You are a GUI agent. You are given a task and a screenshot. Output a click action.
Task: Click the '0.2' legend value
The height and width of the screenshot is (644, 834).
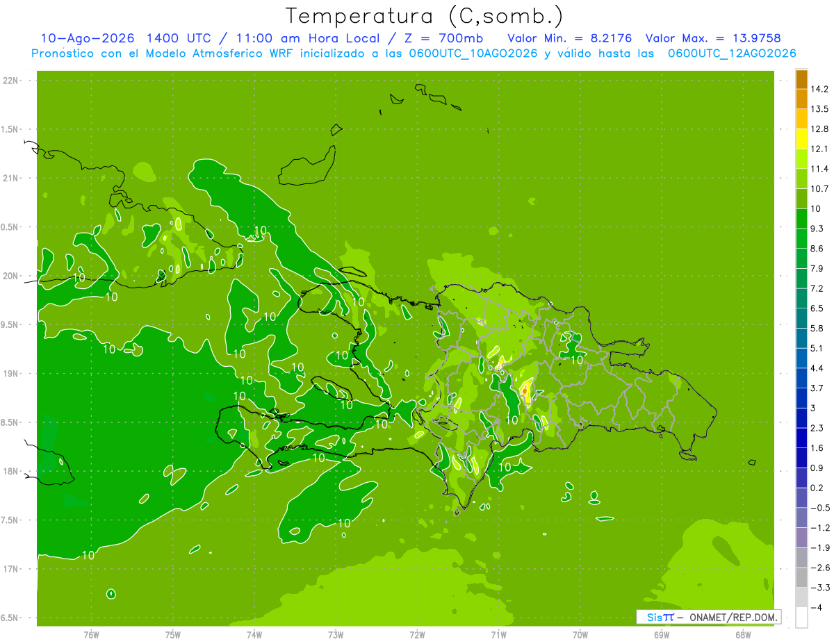817,488
